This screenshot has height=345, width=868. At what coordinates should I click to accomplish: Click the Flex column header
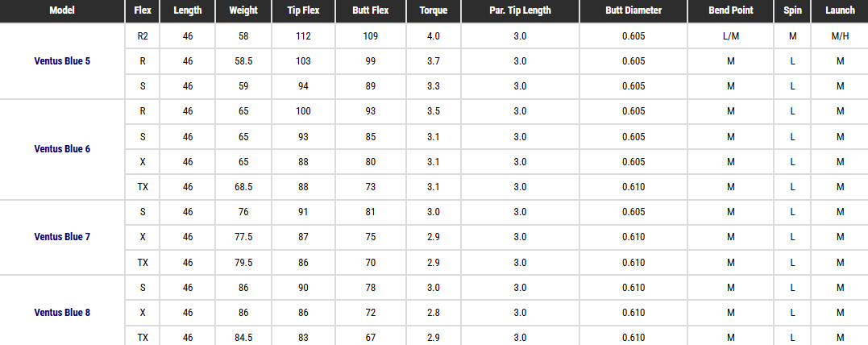coord(143,10)
